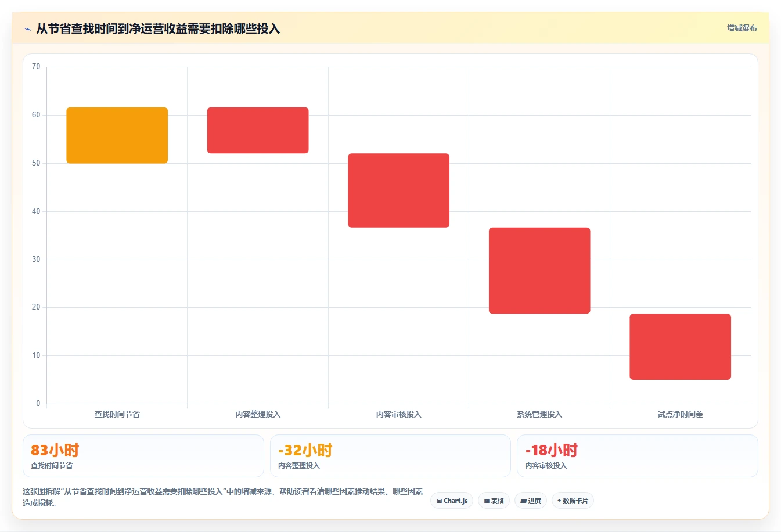Click the Chart.js tag chip

(x=452, y=501)
